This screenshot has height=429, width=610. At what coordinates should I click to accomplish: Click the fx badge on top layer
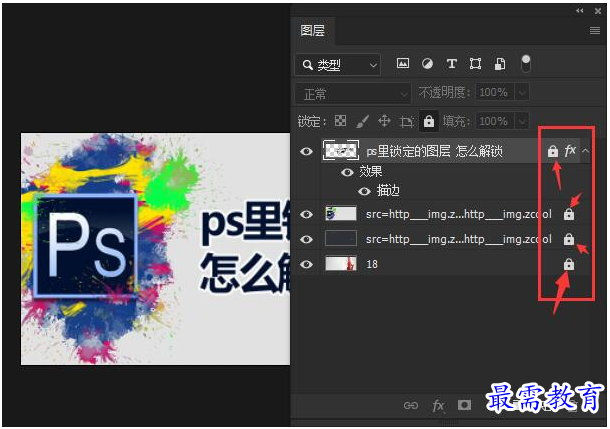pos(570,150)
